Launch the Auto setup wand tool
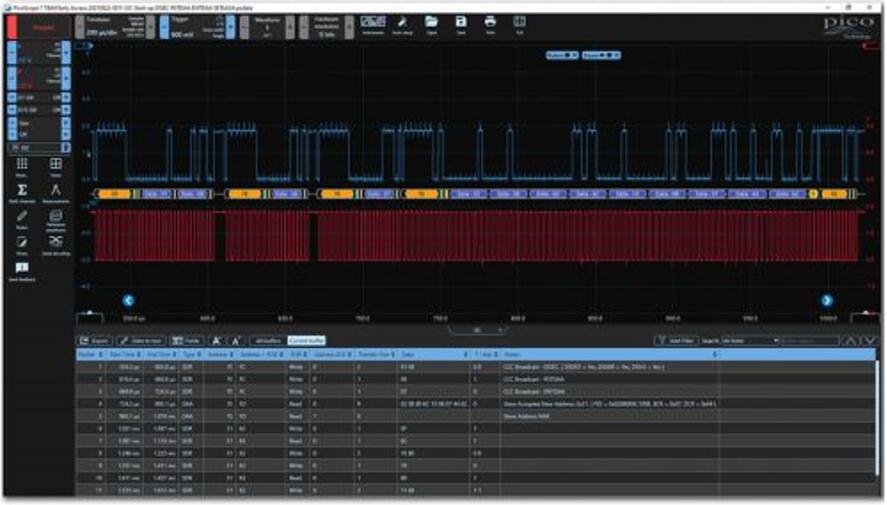887x505 pixels. click(x=402, y=25)
